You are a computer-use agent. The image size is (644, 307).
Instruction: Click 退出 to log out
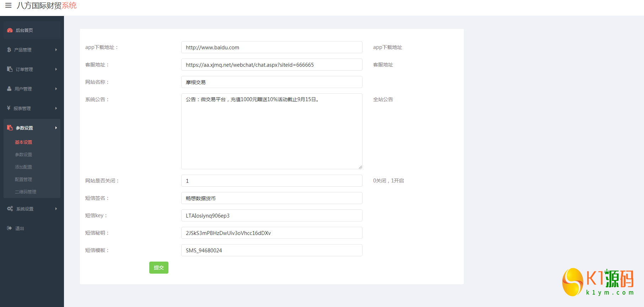coord(20,229)
